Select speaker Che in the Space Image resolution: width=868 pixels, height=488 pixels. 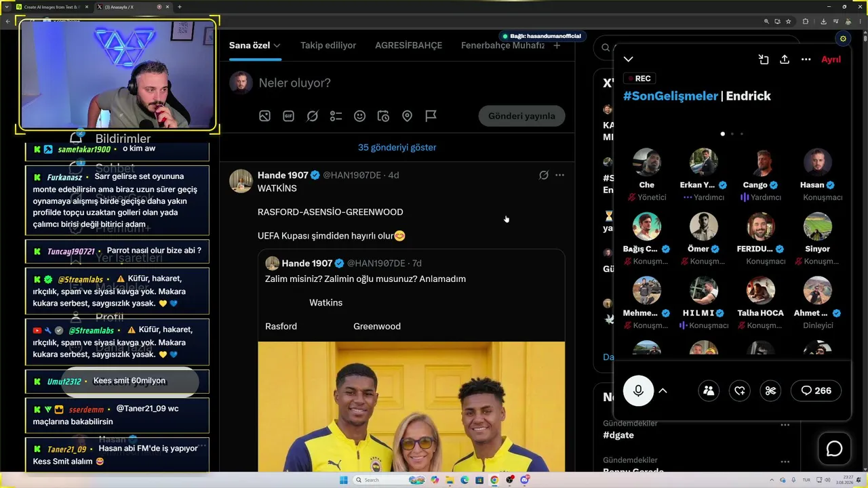[647, 163]
